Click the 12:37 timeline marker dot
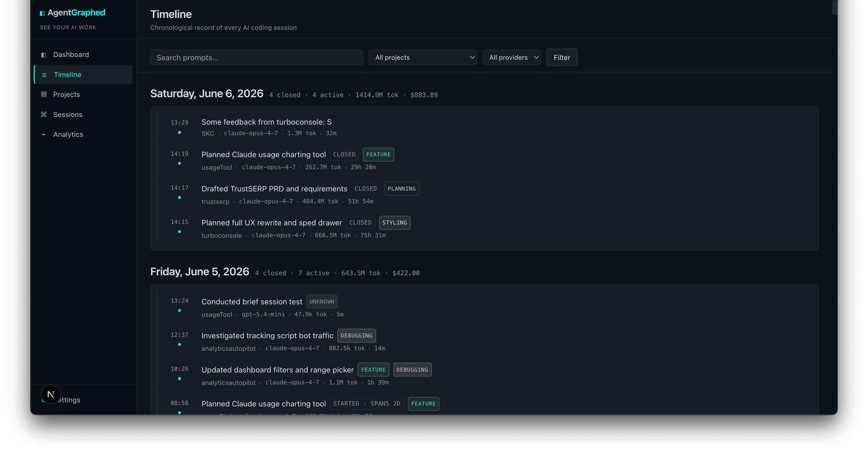The height and width of the screenshot is (455, 868). point(180,345)
